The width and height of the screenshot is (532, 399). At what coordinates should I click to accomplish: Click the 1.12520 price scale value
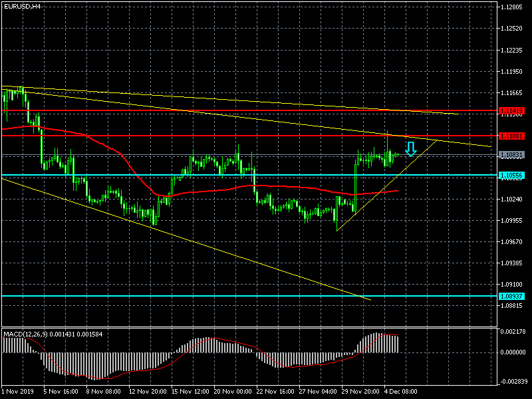point(511,29)
